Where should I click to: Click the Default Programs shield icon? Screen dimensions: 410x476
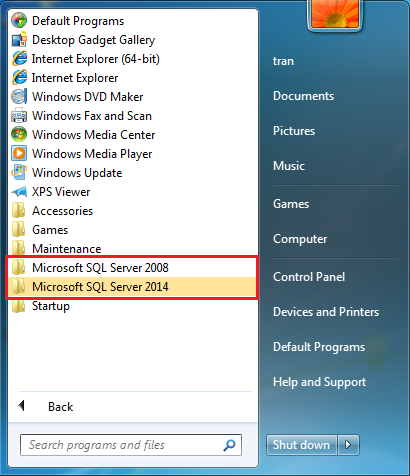(x=19, y=21)
